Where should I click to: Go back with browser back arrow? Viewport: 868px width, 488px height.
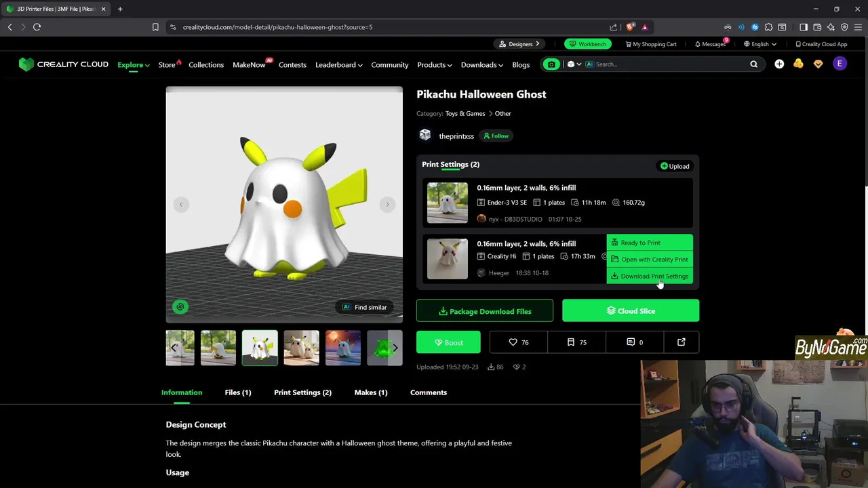(x=9, y=27)
